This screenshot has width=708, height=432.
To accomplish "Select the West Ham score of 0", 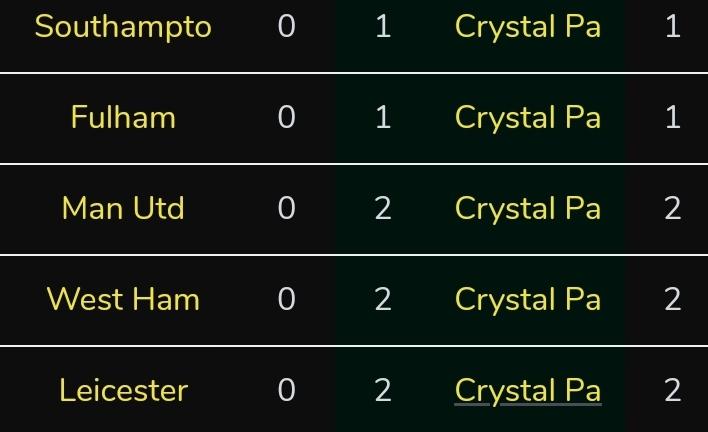I will 286,299.
